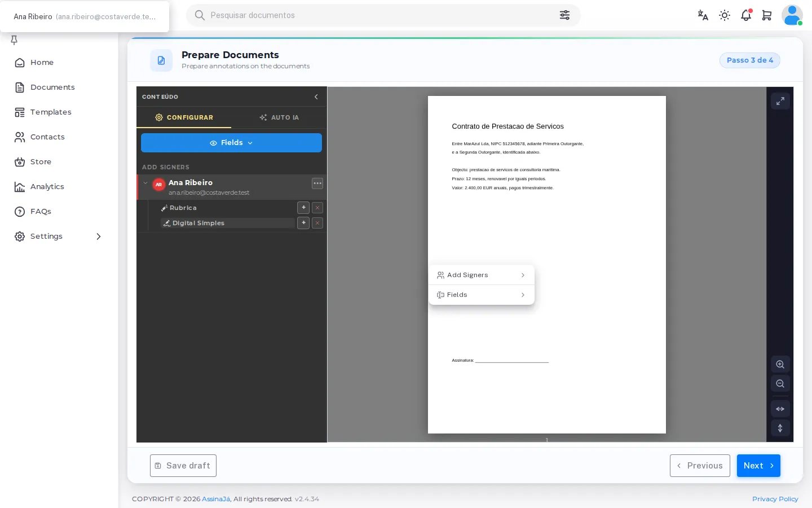Open the Store page
812x508 pixels.
[x=41, y=162]
